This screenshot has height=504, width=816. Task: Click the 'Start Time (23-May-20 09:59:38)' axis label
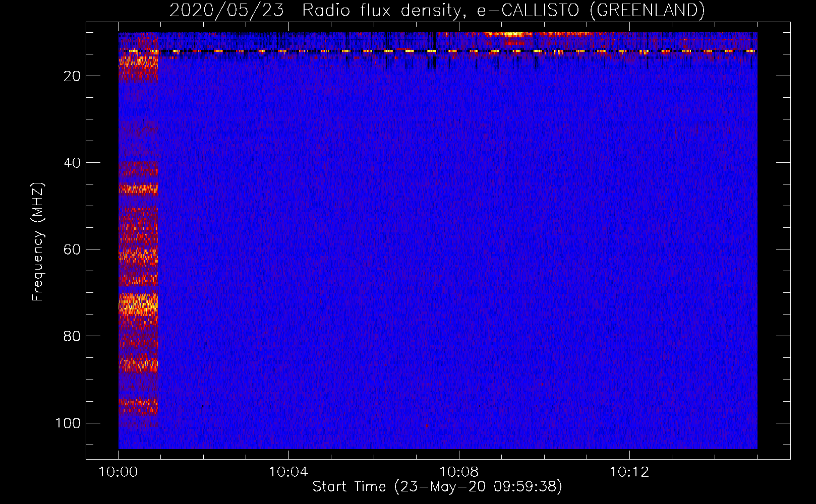point(437,487)
